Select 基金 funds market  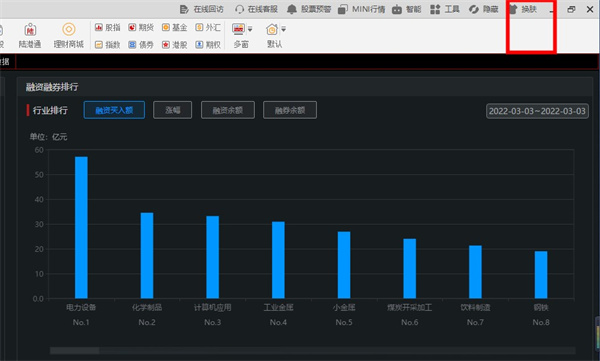174,27
